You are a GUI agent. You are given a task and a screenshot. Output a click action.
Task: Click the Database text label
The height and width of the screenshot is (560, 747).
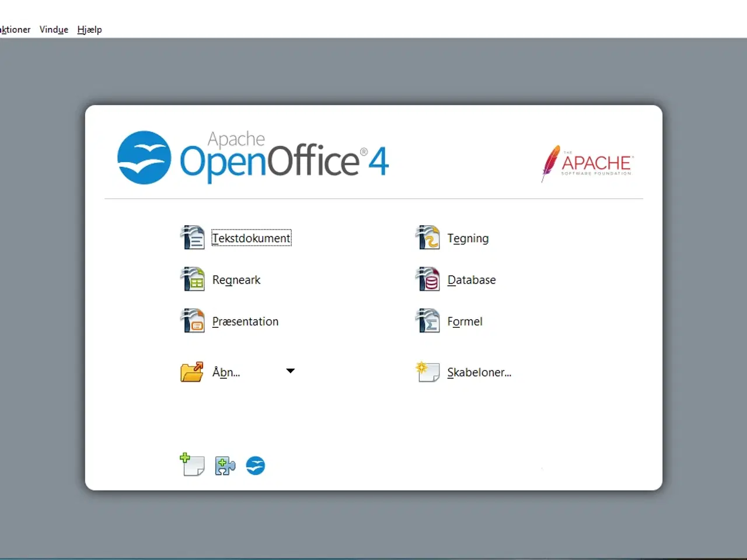(471, 280)
